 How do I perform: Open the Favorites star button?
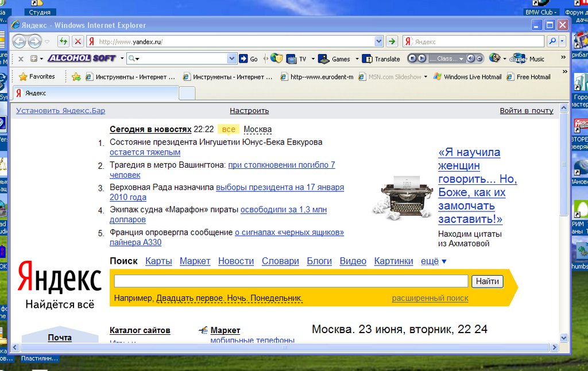[x=37, y=76]
